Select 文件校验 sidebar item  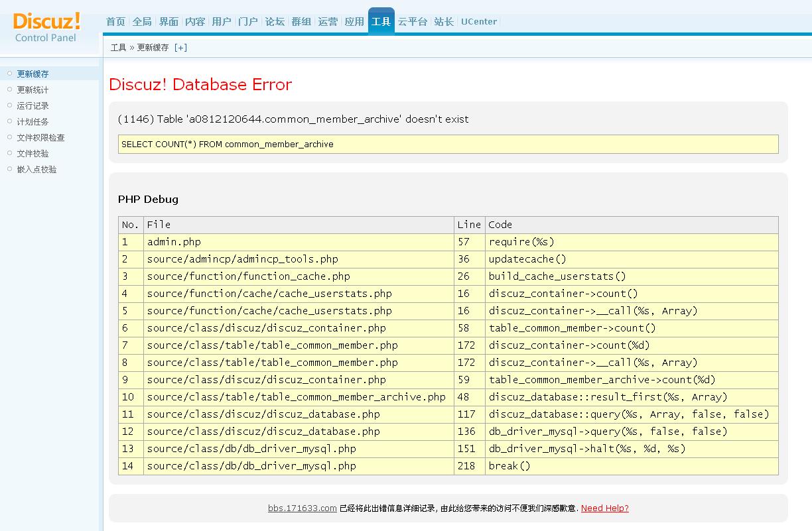point(33,154)
